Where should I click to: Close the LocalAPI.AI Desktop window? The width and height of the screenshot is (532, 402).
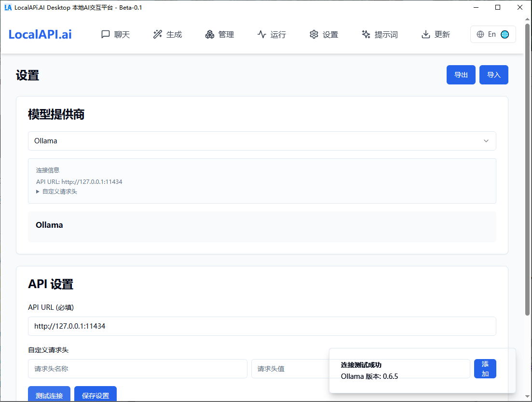(x=520, y=7)
